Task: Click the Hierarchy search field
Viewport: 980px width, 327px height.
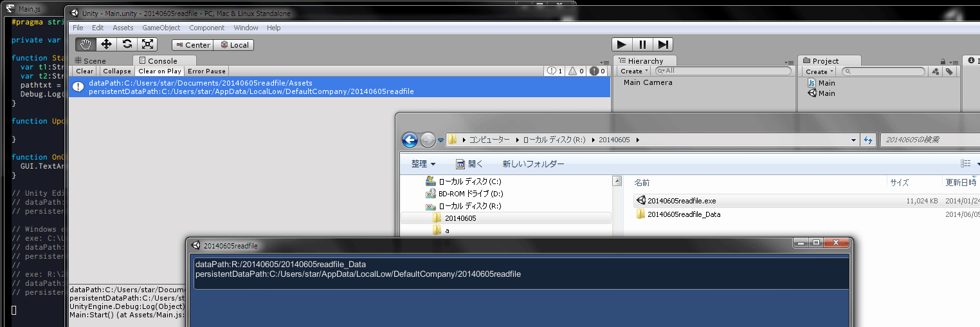Action: pyautogui.click(x=724, y=71)
